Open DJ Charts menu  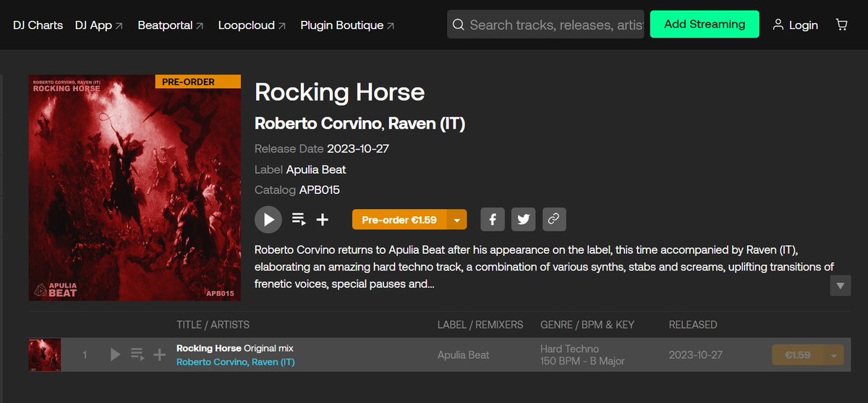38,25
